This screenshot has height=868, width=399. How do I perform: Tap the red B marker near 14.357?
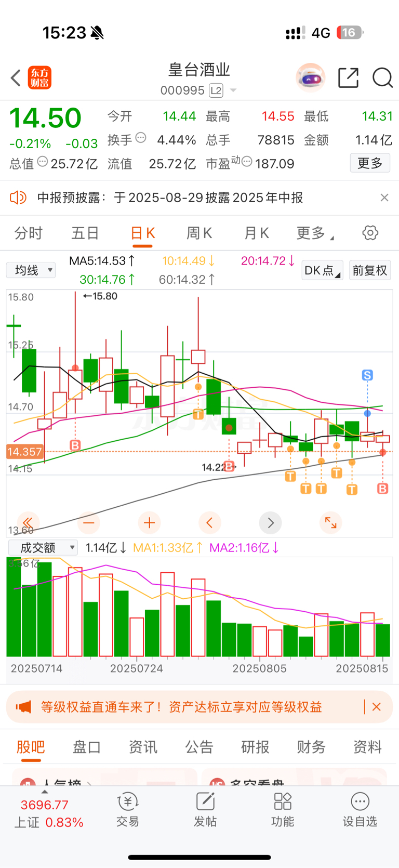click(75, 445)
